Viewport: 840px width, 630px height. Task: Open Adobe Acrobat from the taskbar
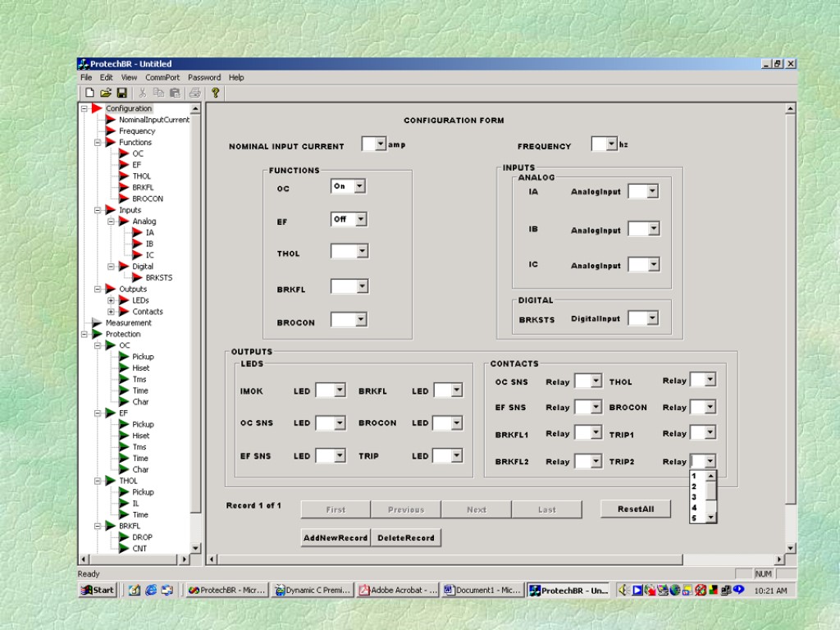[398, 590]
